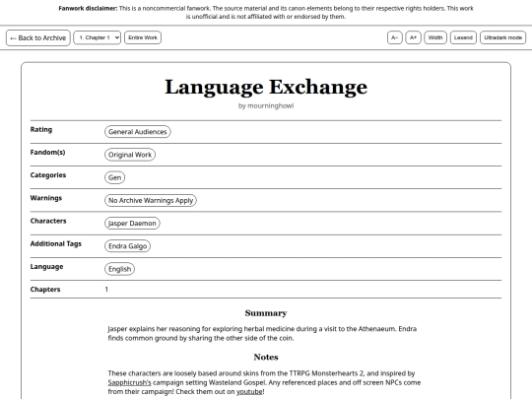Click the Characters label
The width and height of the screenshot is (532, 399).
[48, 221]
